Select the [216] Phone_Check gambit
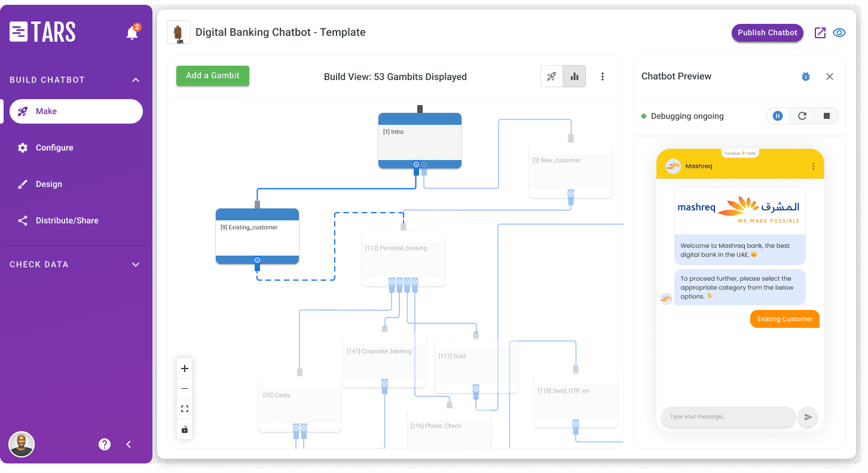Viewport: 868px width, 473px height. click(x=450, y=428)
